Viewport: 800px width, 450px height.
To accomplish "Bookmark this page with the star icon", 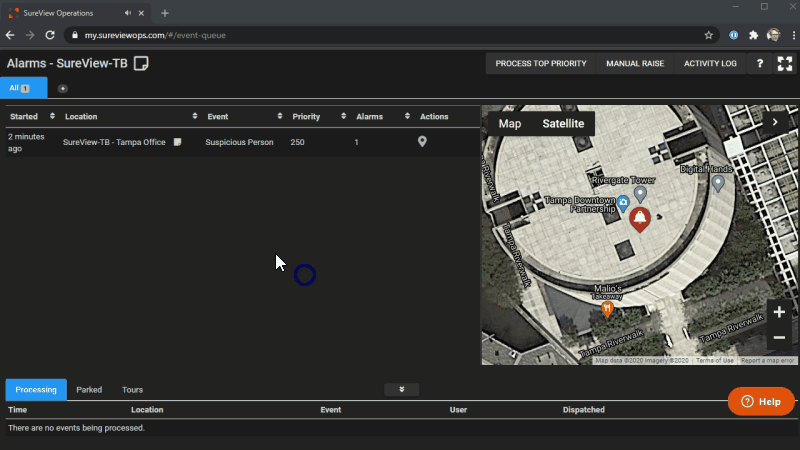I will coord(709,35).
